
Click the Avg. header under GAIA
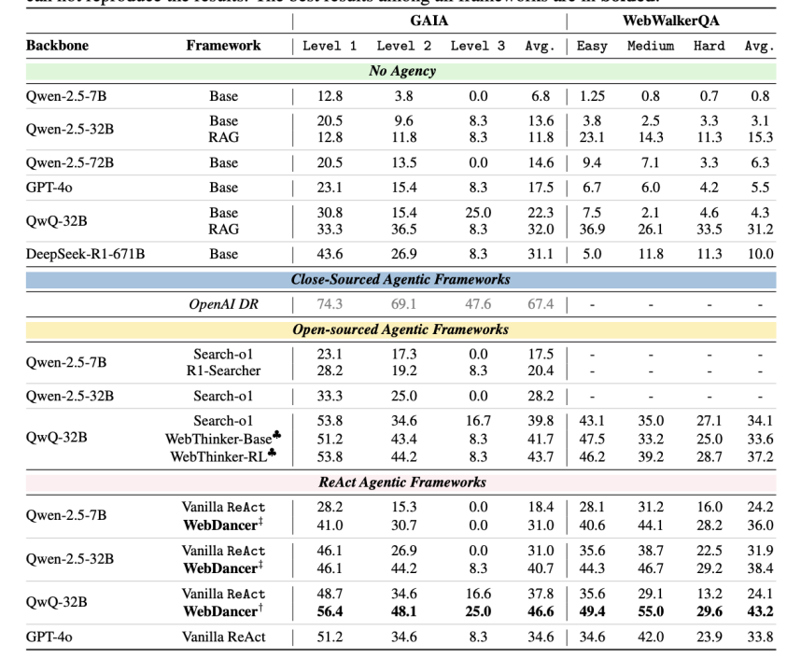pos(540,47)
